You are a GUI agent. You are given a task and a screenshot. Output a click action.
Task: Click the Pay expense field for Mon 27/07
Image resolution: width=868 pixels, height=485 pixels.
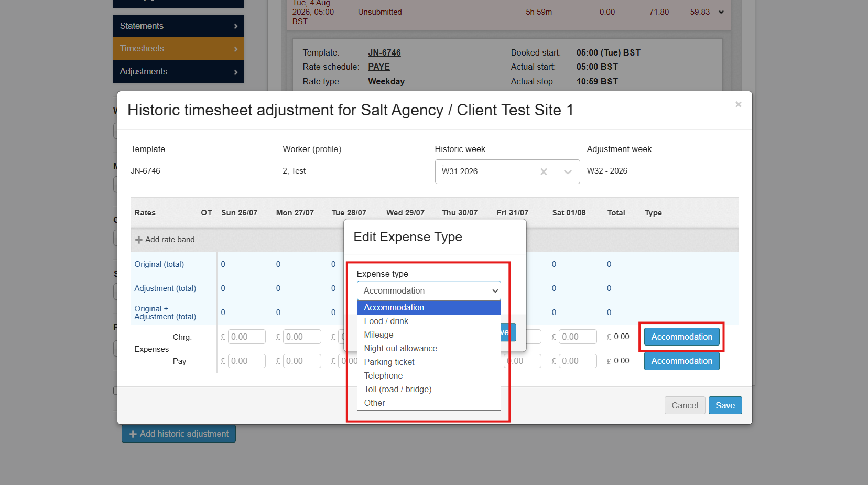point(302,361)
